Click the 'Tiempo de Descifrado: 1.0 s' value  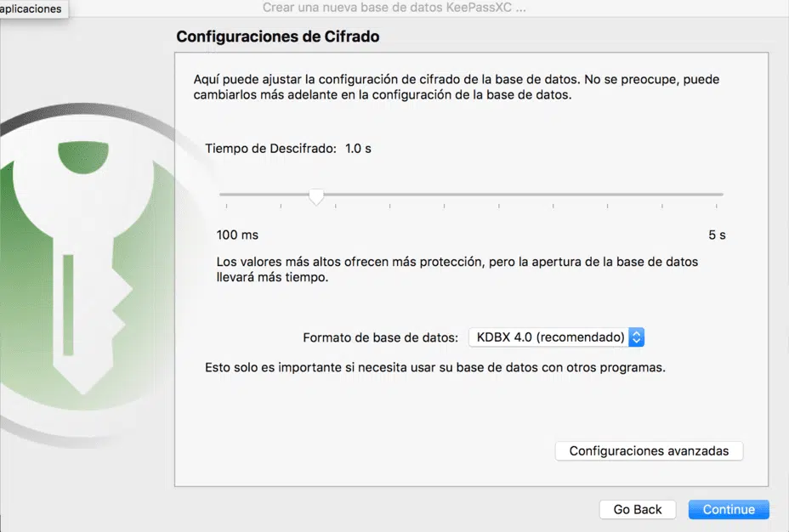click(358, 149)
